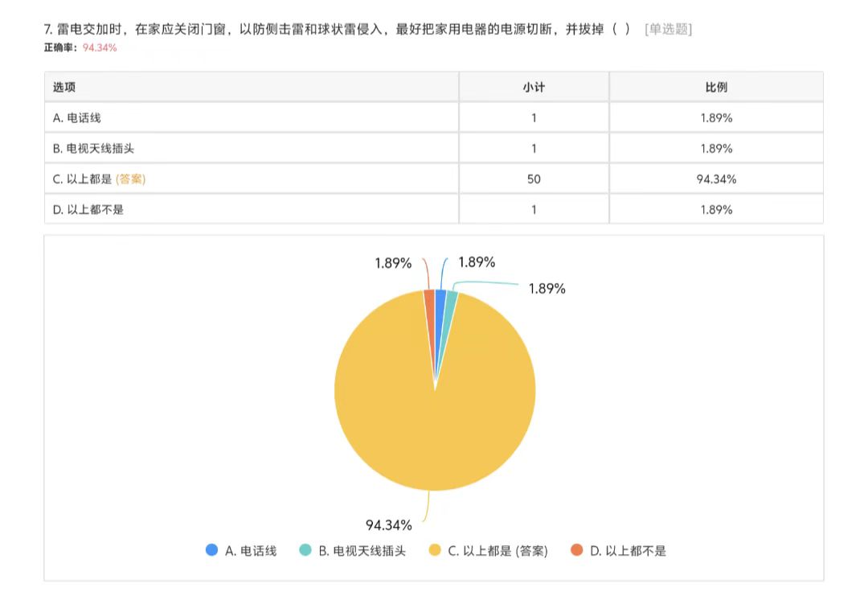Click the red 94.34% accuracy value

click(100, 47)
